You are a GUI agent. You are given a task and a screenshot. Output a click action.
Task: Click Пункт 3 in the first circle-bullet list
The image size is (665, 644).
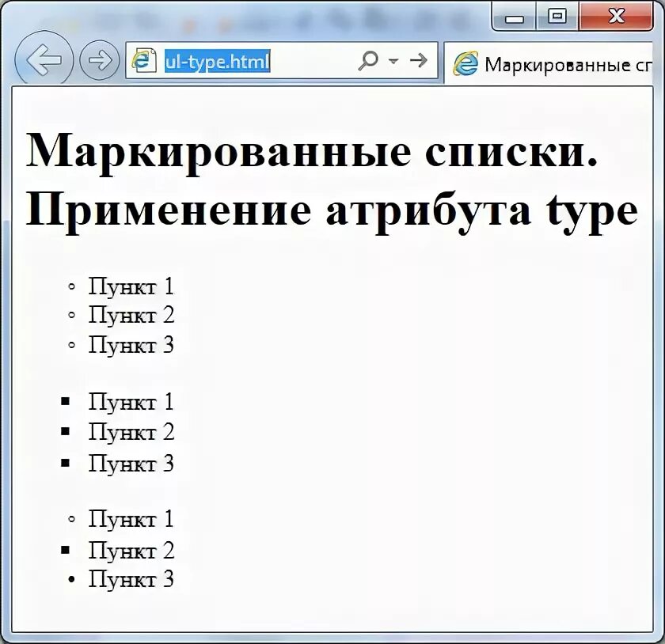[131, 345]
